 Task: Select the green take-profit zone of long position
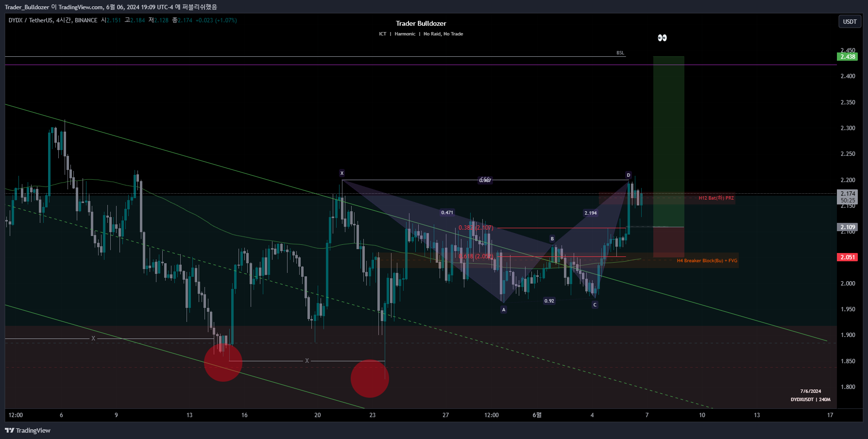668,142
